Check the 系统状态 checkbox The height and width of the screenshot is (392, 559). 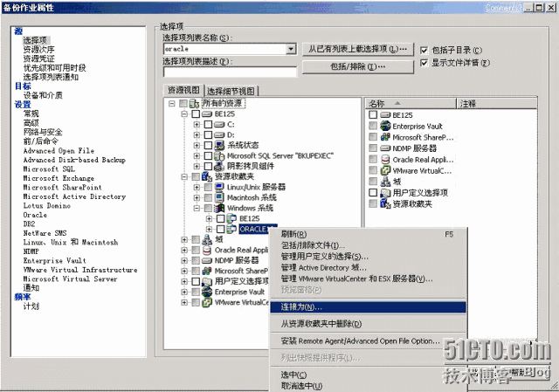(x=208, y=145)
